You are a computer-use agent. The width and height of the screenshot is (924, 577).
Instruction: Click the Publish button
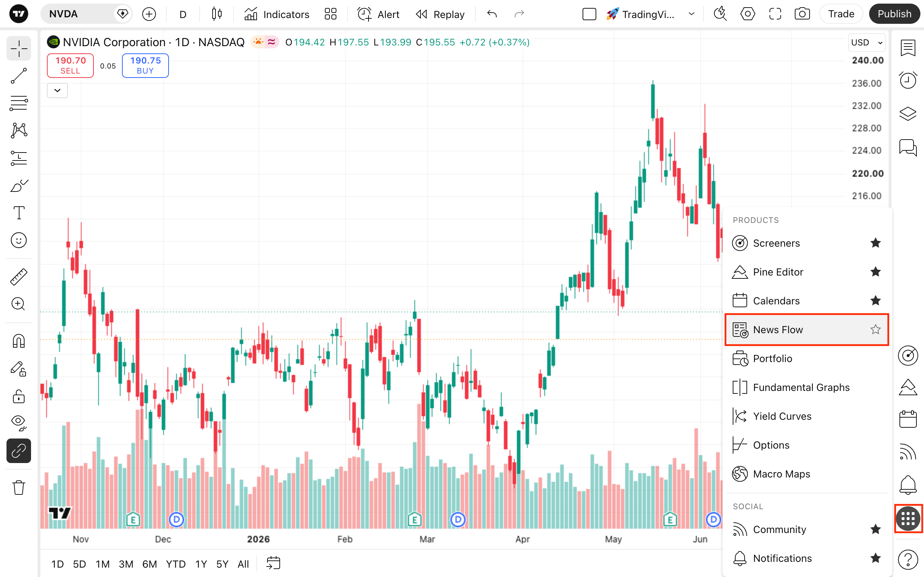click(x=894, y=14)
